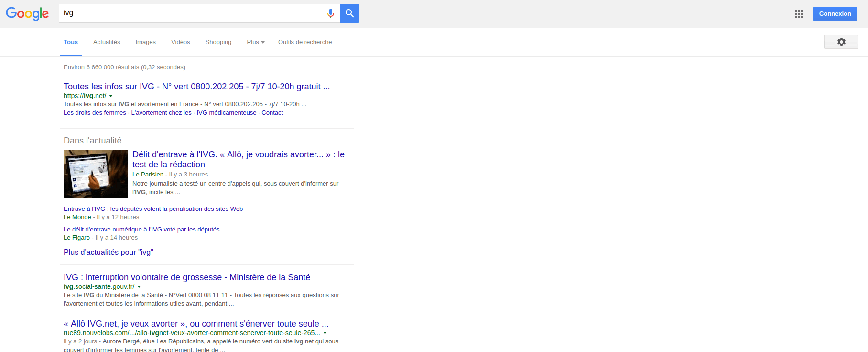The width and height of the screenshot is (868, 352).
Task: Expand arrow next to ivg.social-sante.gouv.fr
Action: click(x=139, y=287)
